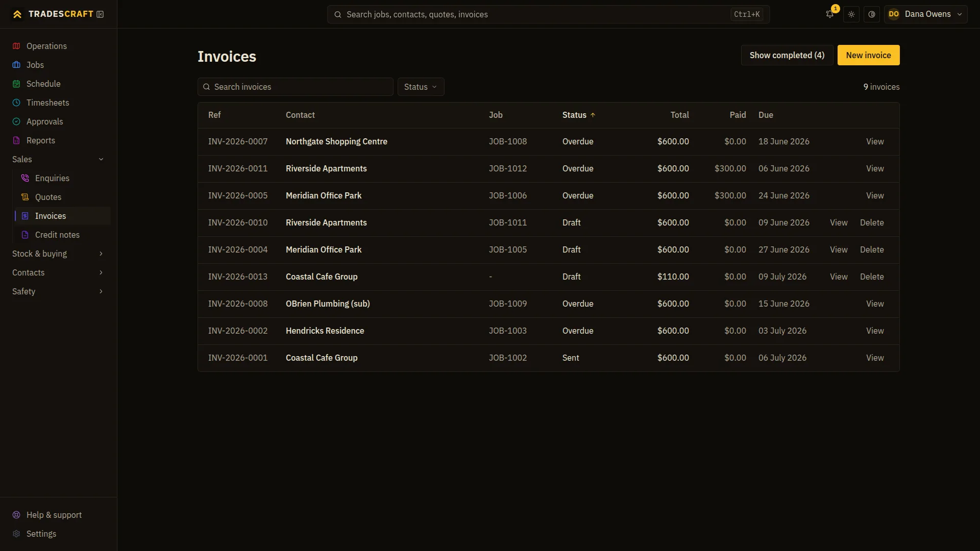
Task: Click the Settings gear icon
Action: tap(16, 534)
